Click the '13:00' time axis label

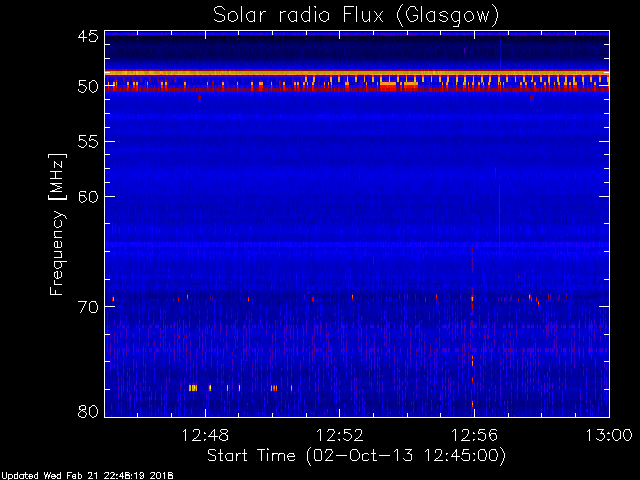pos(609,436)
